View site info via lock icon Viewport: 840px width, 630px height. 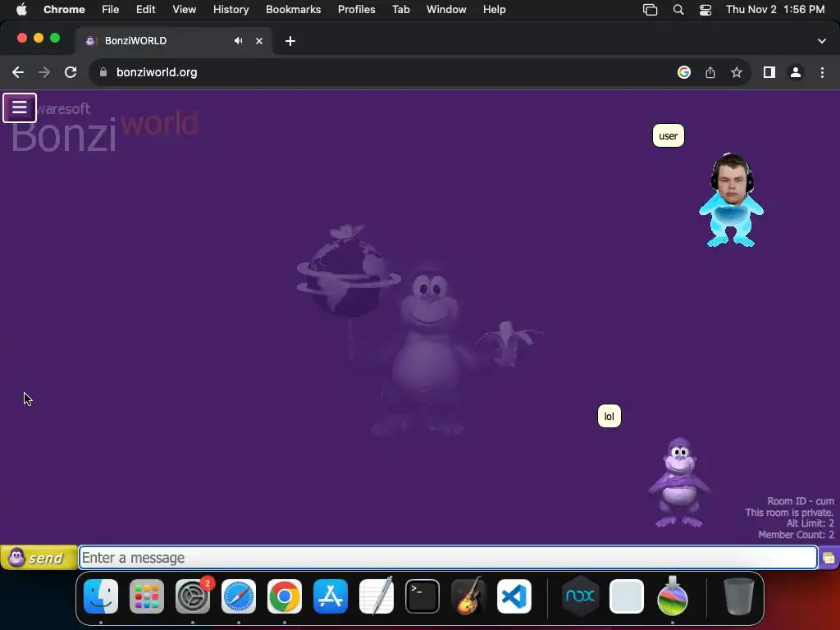click(103, 72)
